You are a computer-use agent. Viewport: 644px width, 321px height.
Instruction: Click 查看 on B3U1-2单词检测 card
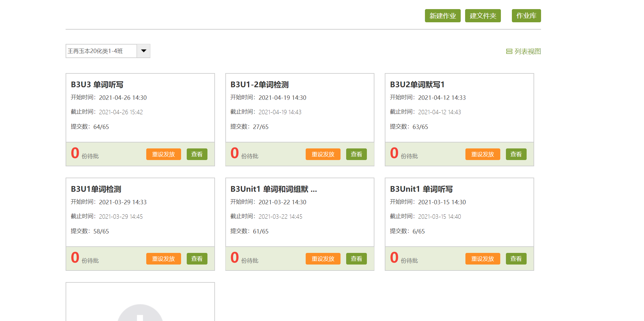356,154
